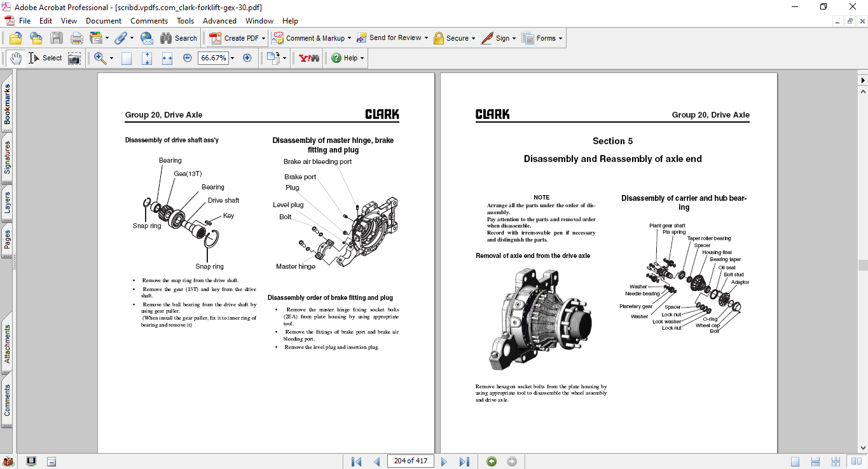
Task: Select the Snapshot tool camera icon
Action: tap(74, 58)
